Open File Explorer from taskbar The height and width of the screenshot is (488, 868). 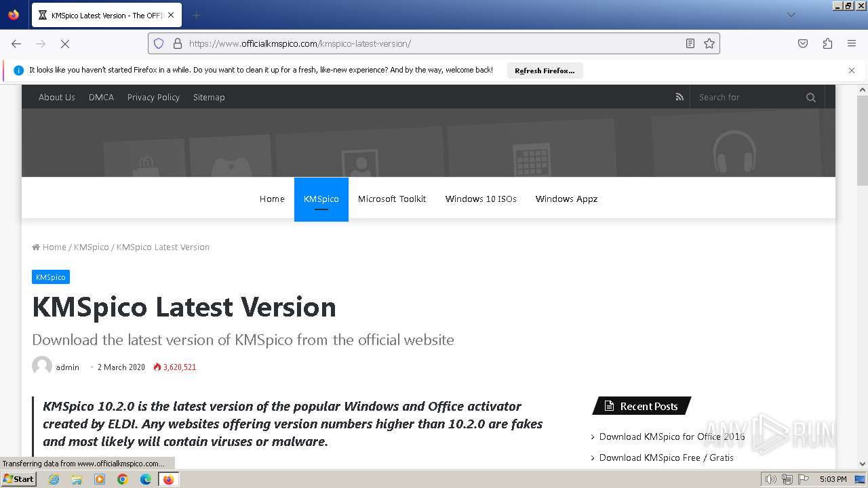coord(77,479)
